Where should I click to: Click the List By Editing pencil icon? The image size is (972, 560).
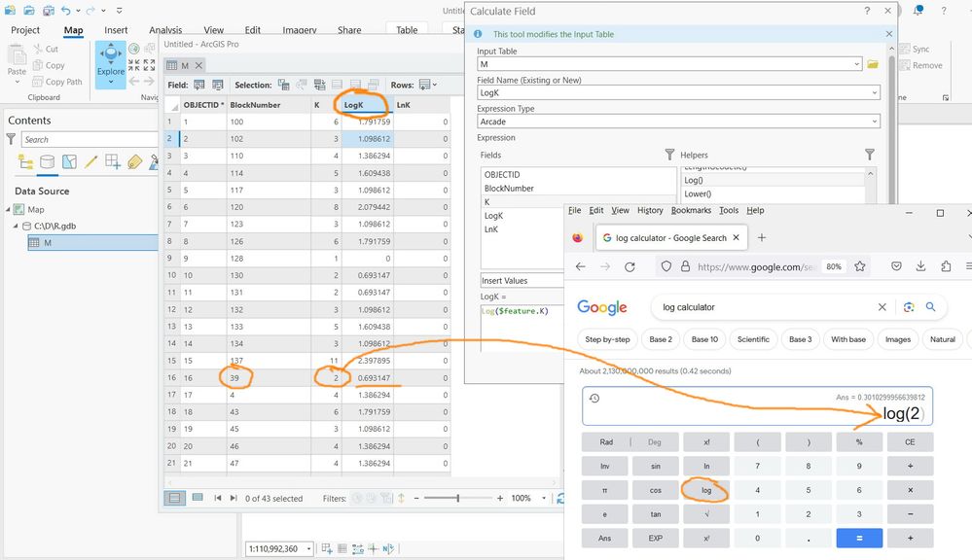coord(91,161)
